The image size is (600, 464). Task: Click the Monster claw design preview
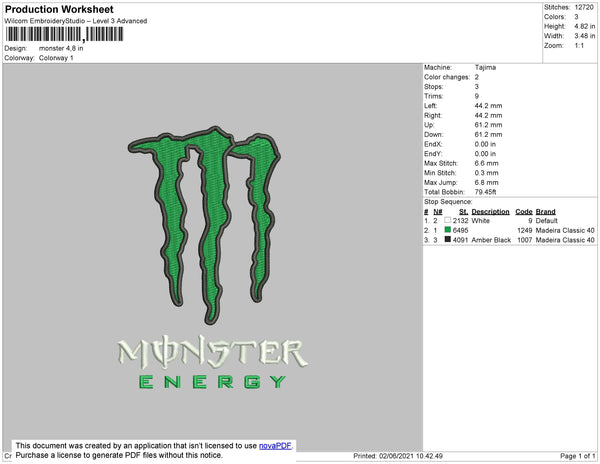pos(205,225)
